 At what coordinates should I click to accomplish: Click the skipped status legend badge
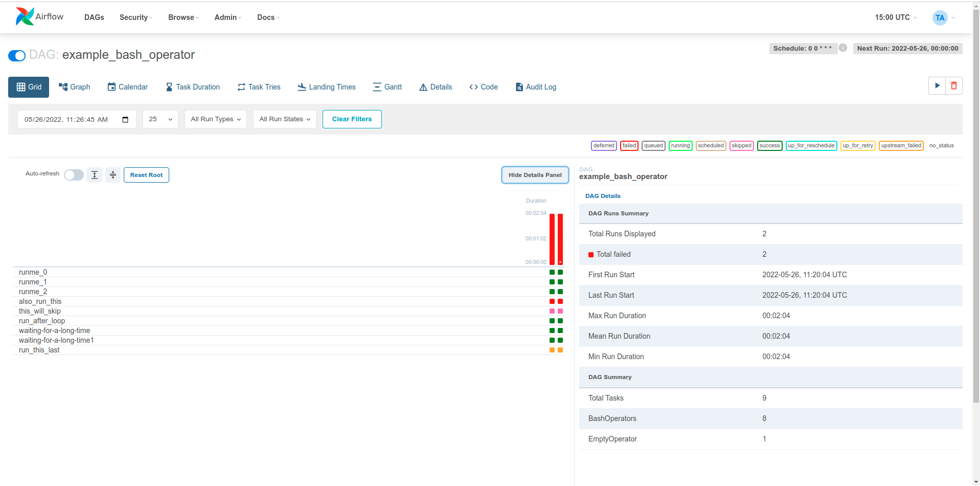[742, 146]
